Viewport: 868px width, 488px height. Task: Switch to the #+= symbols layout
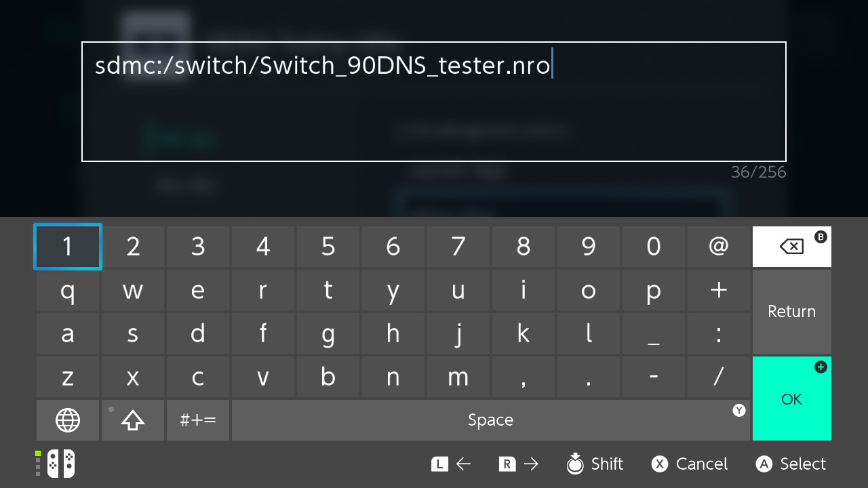(198, 420)
